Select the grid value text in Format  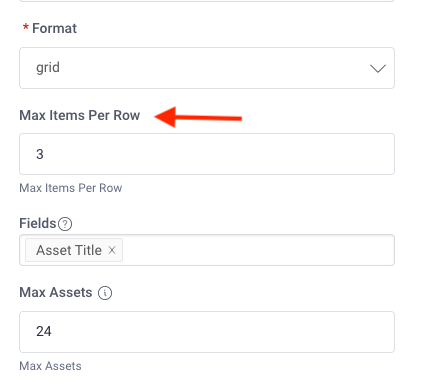click(x=48, y=68)
